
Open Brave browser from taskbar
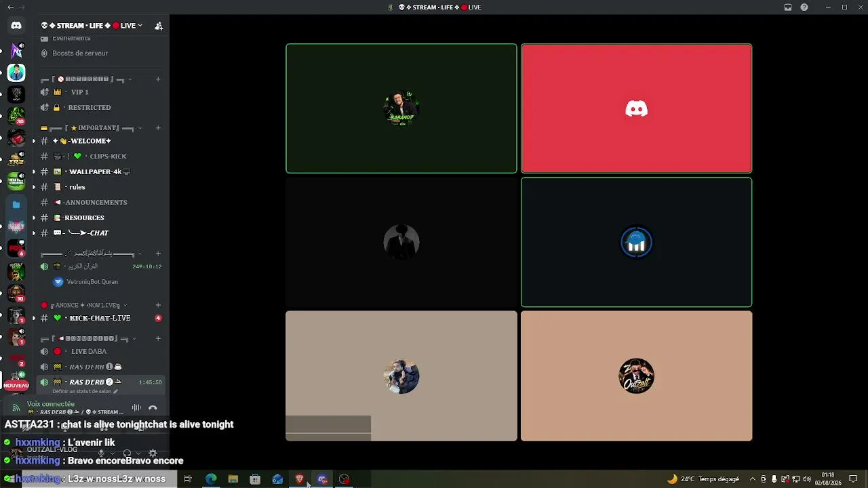(300, 479)
